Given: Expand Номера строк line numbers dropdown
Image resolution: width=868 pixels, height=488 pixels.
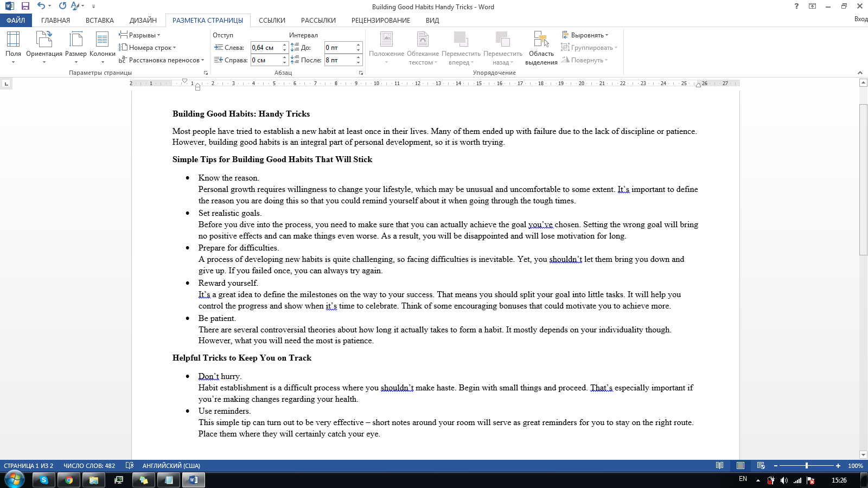Looking at the screenshot, I should 148,48.
